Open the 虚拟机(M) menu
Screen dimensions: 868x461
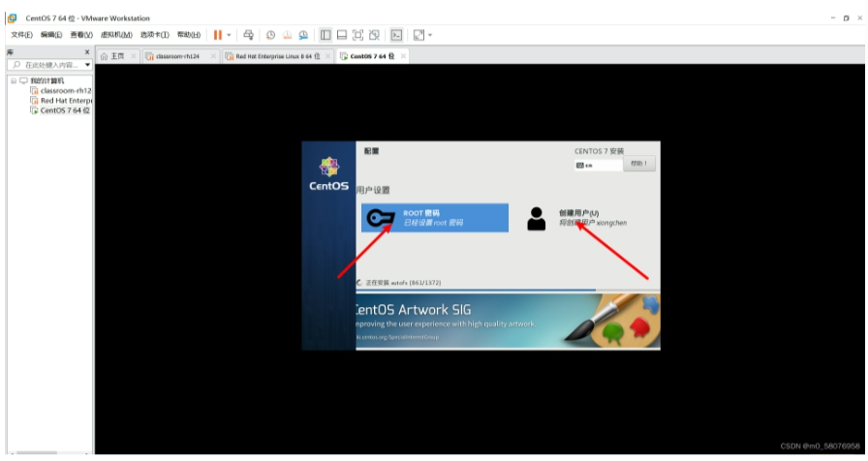pyautogui.click(x=116, y=35)
